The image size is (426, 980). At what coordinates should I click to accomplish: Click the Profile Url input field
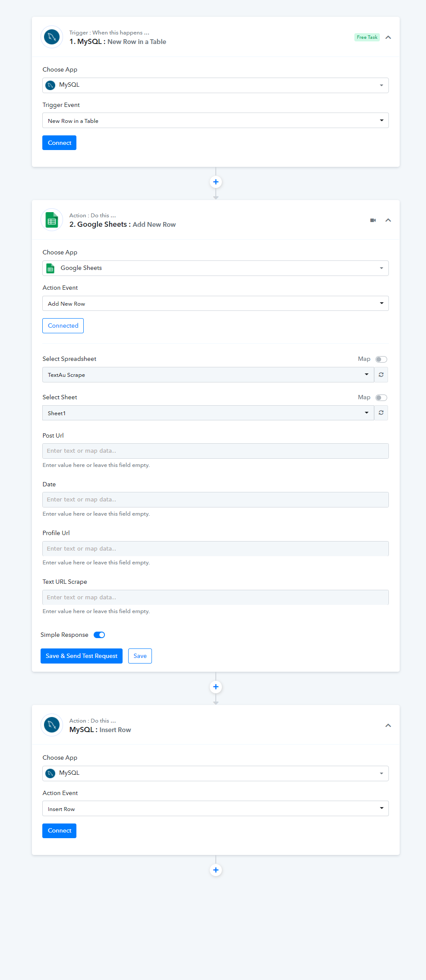pos(215,548)
